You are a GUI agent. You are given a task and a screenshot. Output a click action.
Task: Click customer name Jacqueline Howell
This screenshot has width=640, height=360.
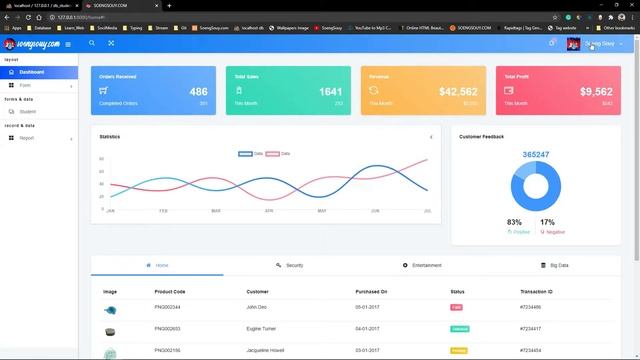point(265,350)
